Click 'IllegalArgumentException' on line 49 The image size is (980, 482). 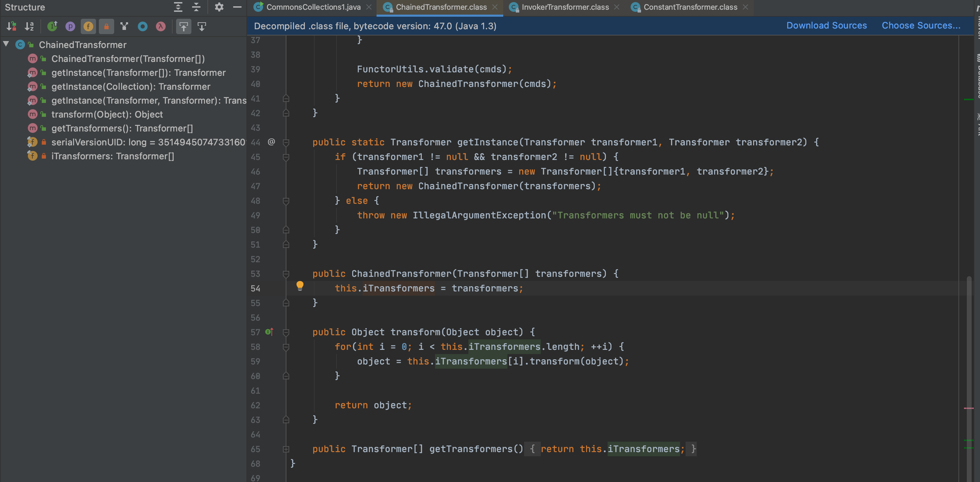point(479,216)
